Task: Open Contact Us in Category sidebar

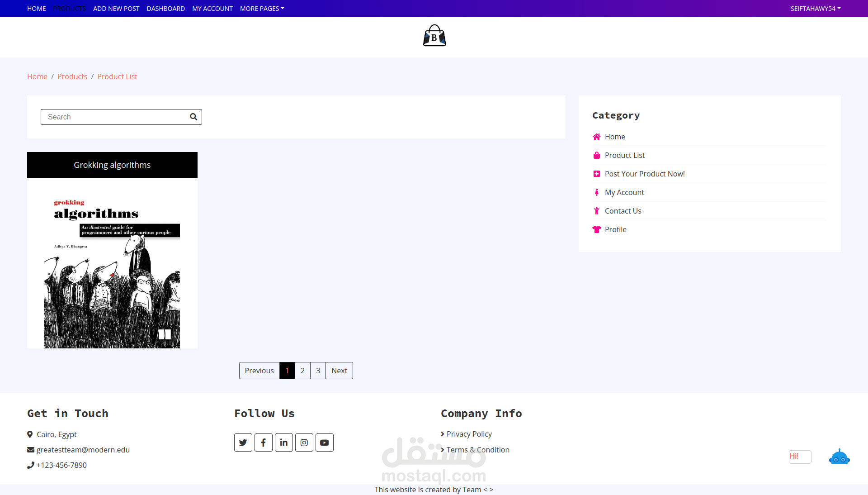Action: (623, 211)
